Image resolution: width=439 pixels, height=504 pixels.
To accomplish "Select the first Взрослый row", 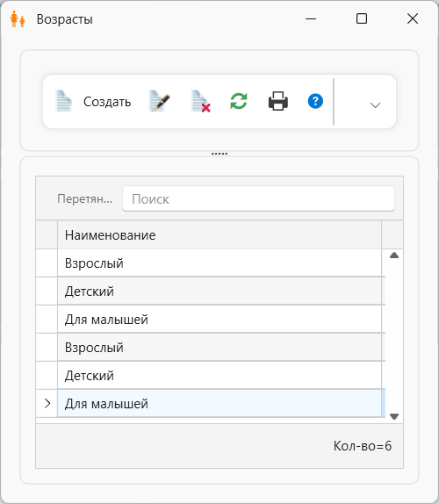I will coord(219,263).
